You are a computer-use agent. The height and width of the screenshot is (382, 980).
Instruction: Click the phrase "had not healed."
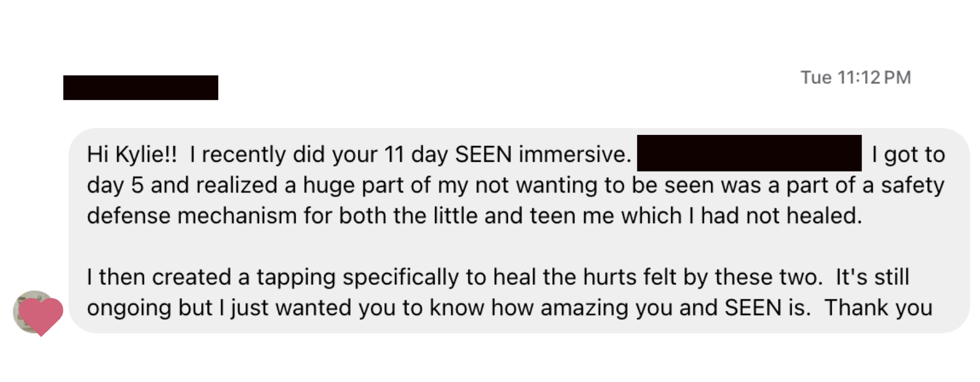click(781, 216)
